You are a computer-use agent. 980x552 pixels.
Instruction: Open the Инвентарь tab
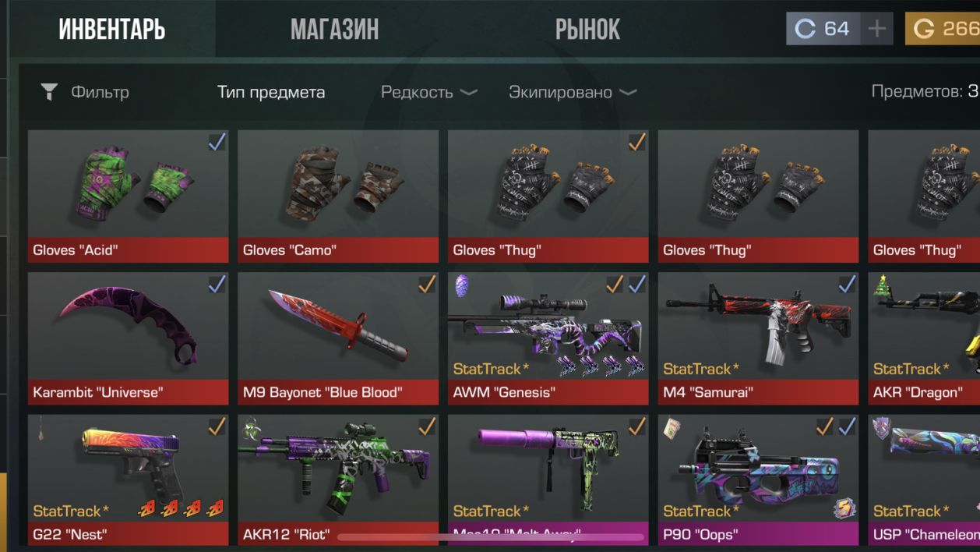112,30
